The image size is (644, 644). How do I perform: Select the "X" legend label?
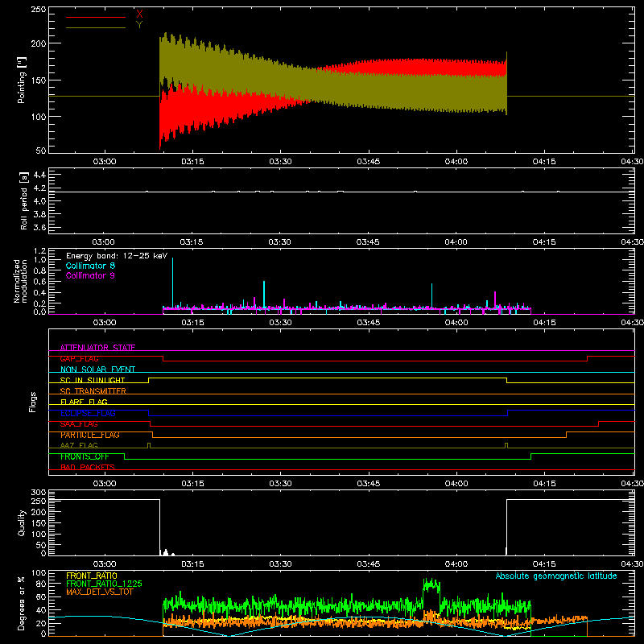coord(139,14)
